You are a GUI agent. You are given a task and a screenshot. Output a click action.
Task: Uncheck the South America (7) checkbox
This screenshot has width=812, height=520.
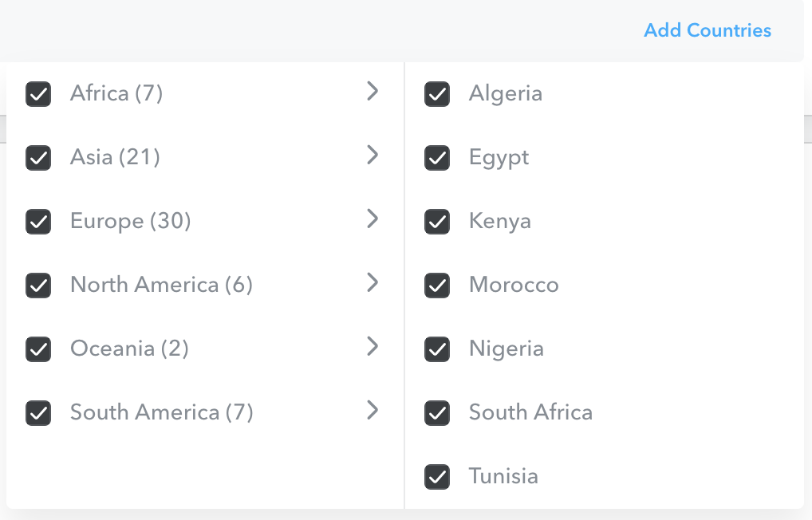38,413
